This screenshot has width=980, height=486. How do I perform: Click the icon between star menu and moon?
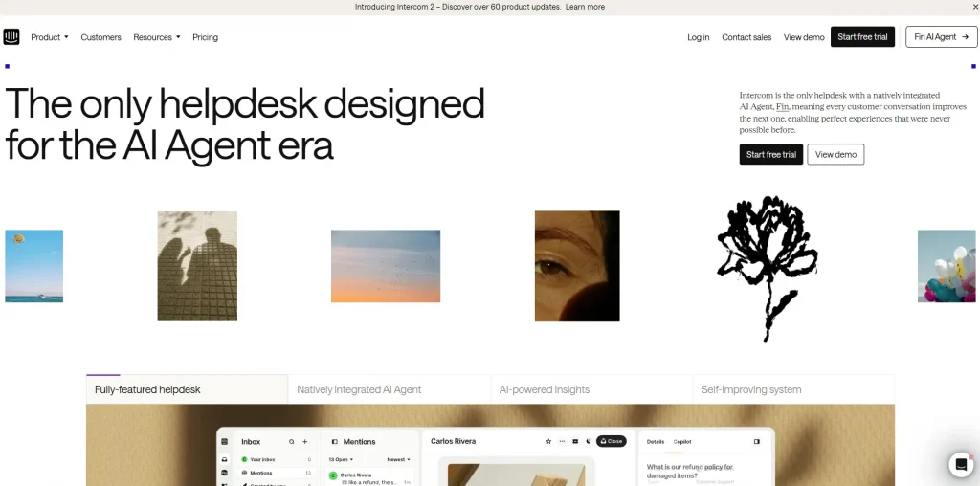click(x=575, y=441)
